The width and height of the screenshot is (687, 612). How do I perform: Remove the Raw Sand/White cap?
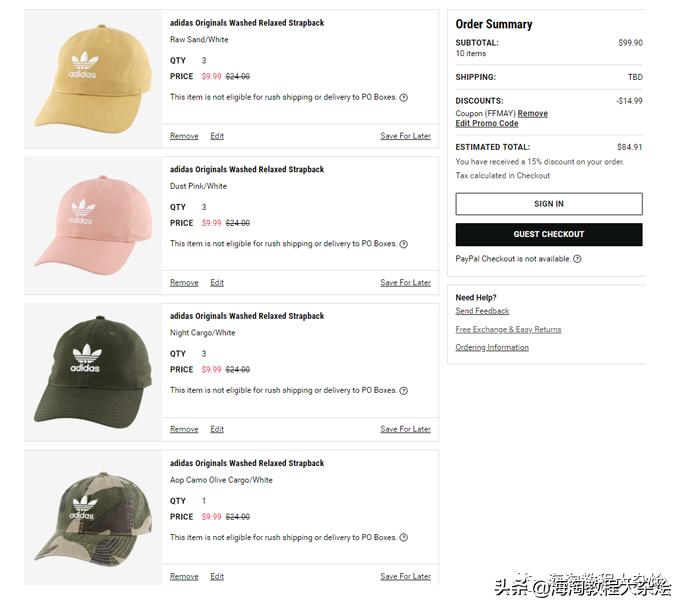[x=184, y=136]
